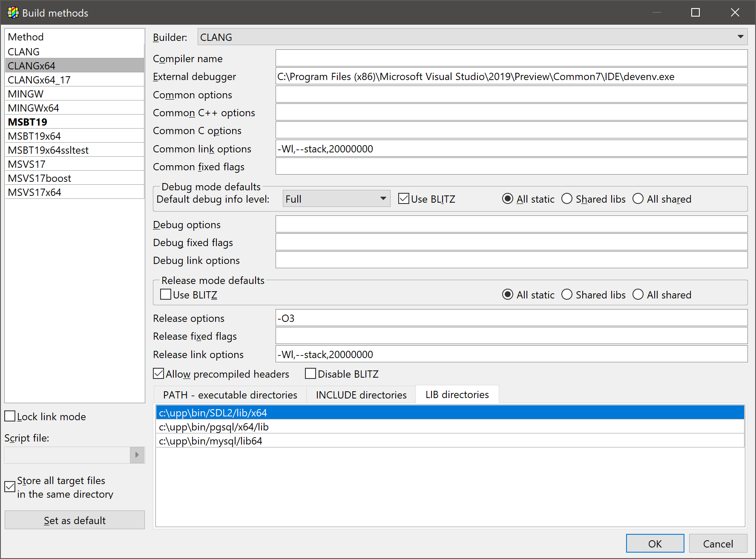Image resolution: width=756 pixels, height=559 pixels.
Task: Switch to INCLUDE directories tab
Action: 361,395
